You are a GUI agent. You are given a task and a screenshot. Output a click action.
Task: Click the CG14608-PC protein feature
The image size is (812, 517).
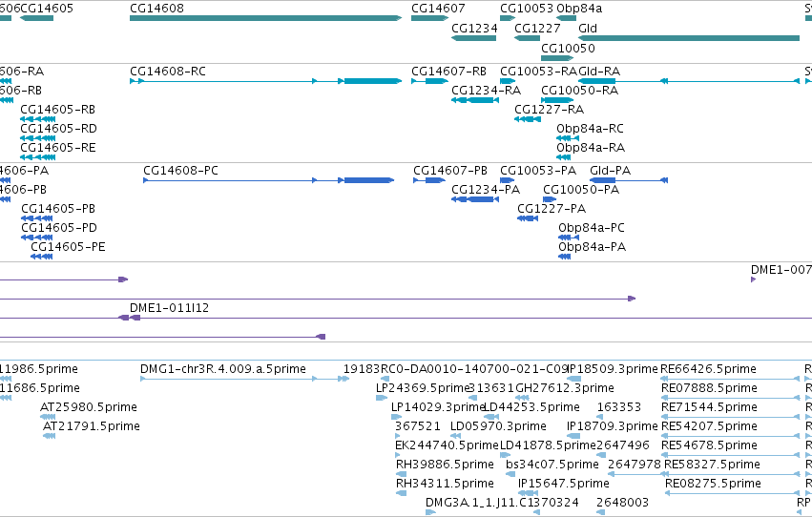(269, 180)
